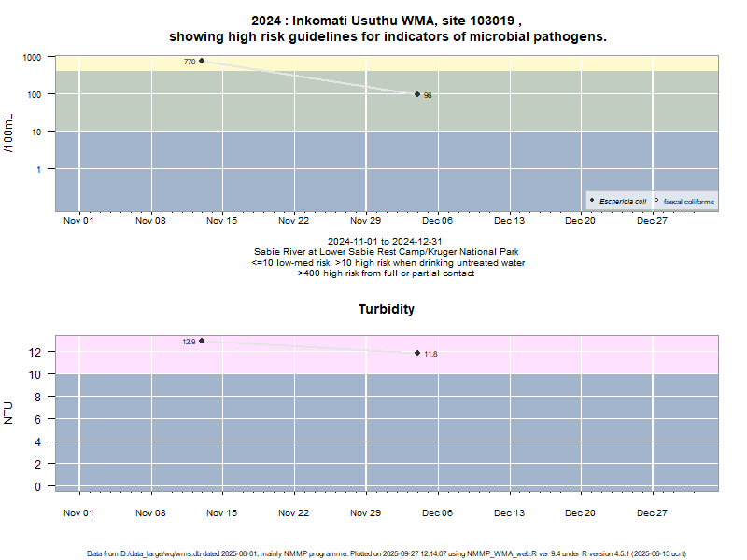Select the turbidity data point at 11.8
747x560 pixels.
coord(417,353)
